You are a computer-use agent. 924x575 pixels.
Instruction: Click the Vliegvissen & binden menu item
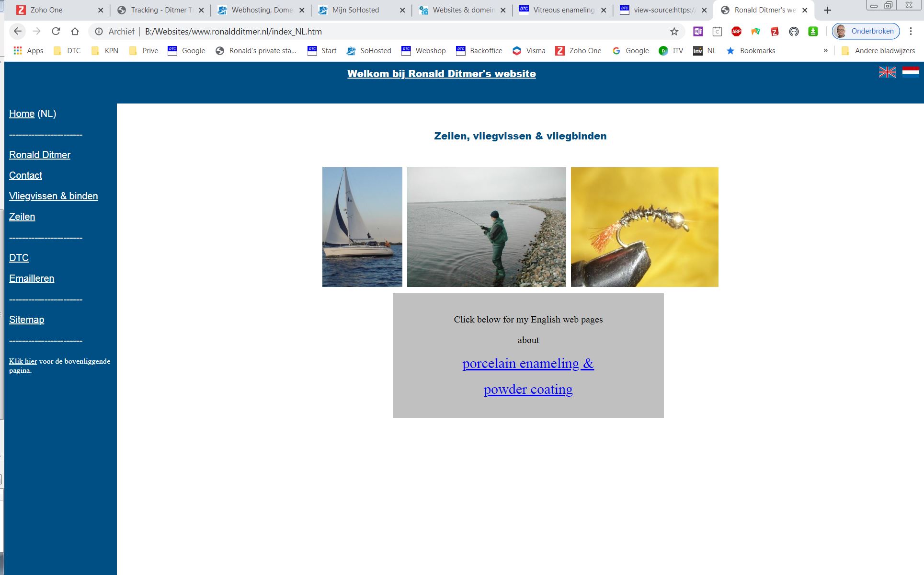[x=53, y=196]
